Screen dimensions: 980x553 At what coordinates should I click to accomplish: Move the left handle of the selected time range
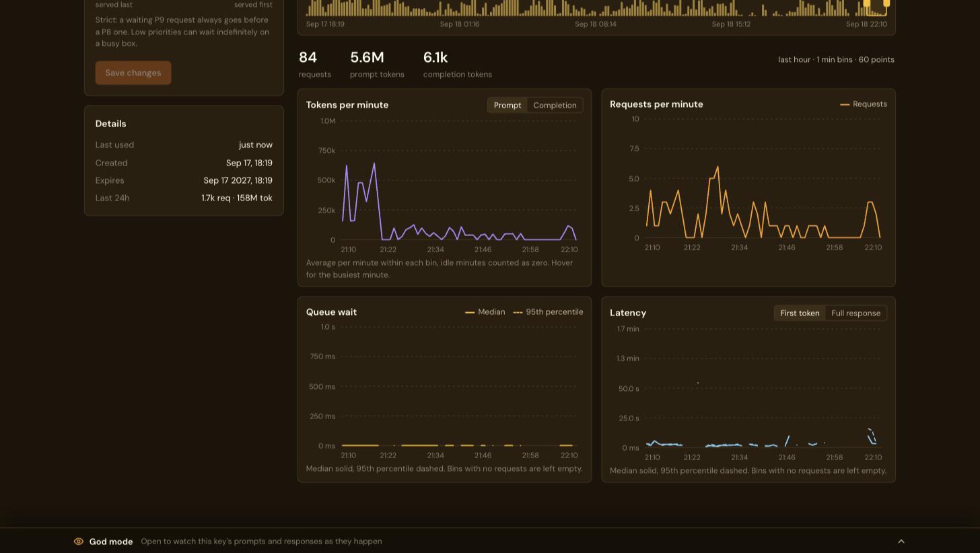tap(867, 3)
